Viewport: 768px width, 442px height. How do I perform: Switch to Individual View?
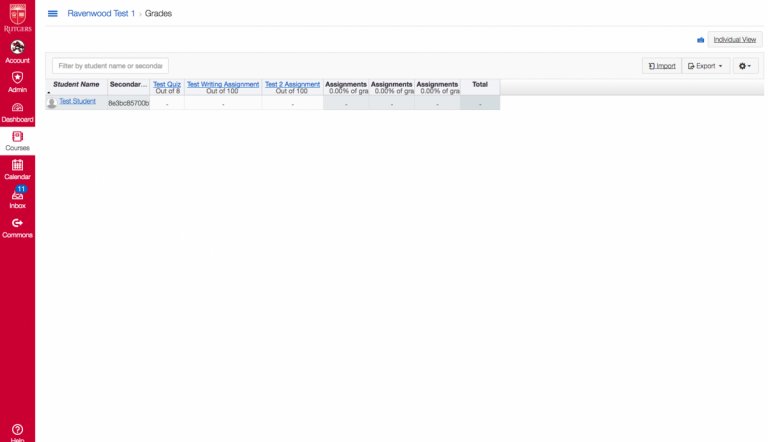[735, 40]
